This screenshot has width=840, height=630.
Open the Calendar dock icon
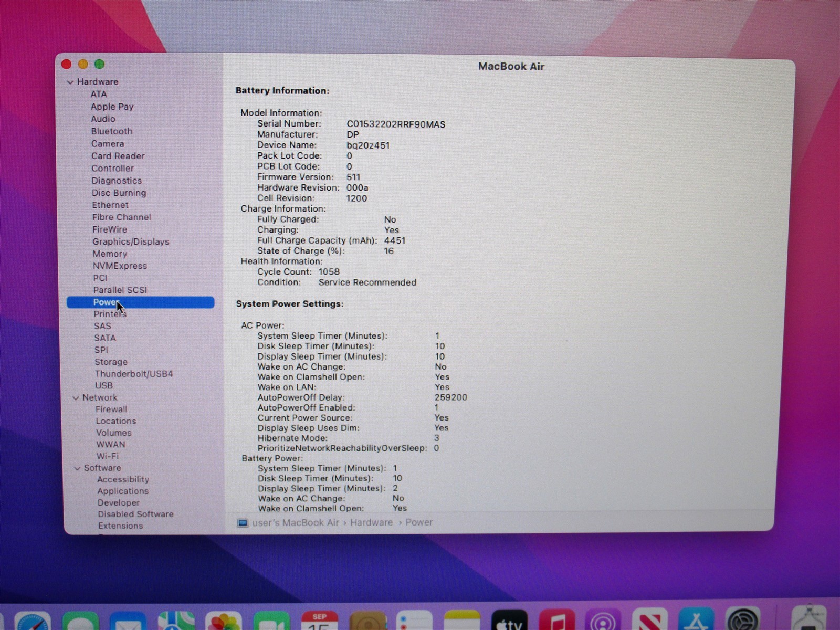point(319,622)
